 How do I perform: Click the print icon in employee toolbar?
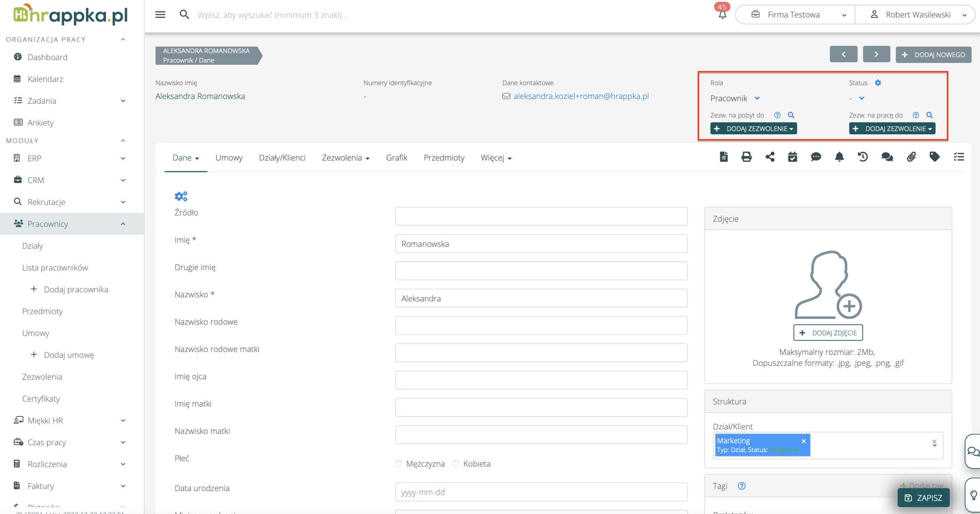coord(746,157)
